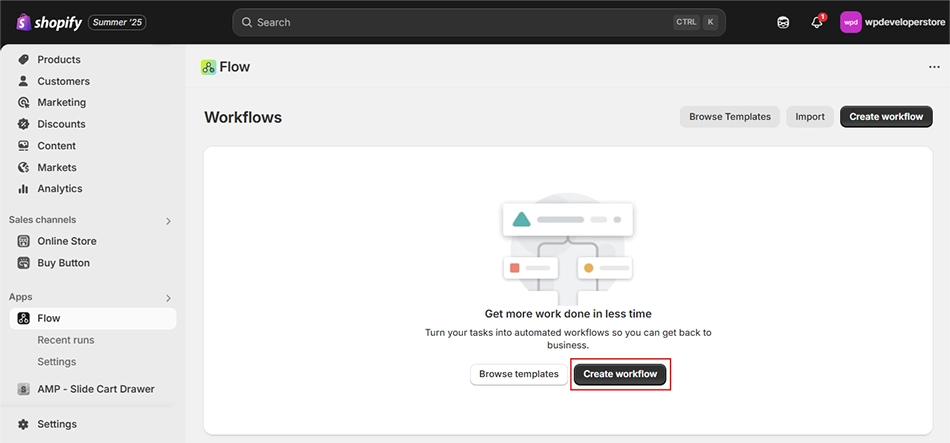The width and height of the screenshot is (950, 443).
Task: Click the Customers person icon
Action: (24, 81)
